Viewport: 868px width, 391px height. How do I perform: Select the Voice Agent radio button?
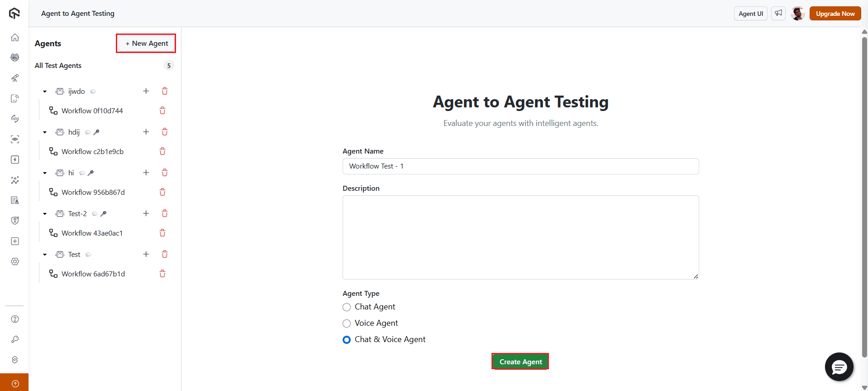click(x=346, y=323)
